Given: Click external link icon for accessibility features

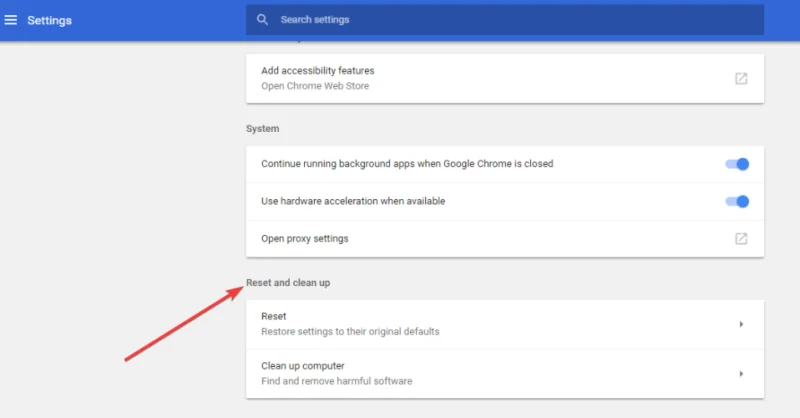Looking at the screenshot, I should 741,78.
